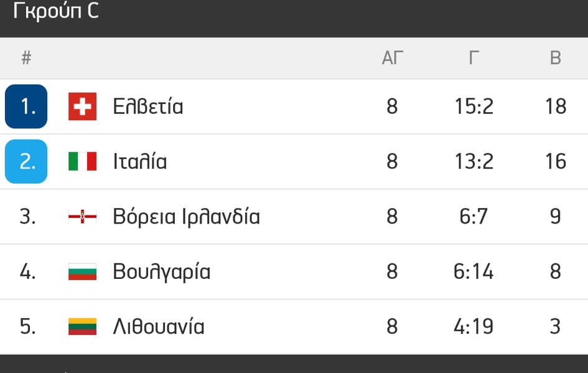Select the light blue rank 2 badge
The height and width of the screenshot is (373, 588).
(26, 161)
